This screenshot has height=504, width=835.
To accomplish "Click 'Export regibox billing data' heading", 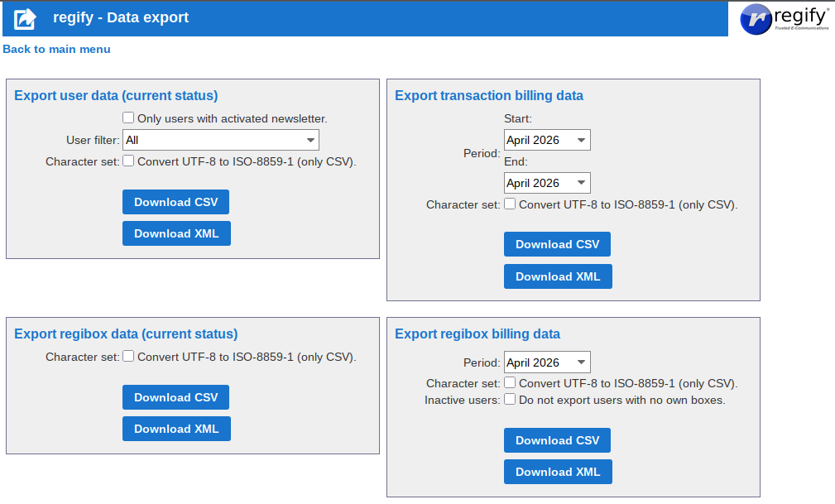I will [477, 334].
